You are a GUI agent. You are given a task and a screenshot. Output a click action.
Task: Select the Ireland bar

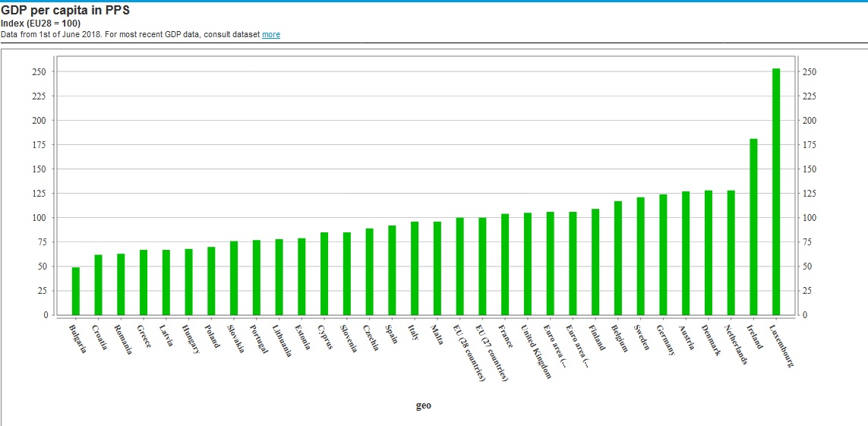(753, 226)
